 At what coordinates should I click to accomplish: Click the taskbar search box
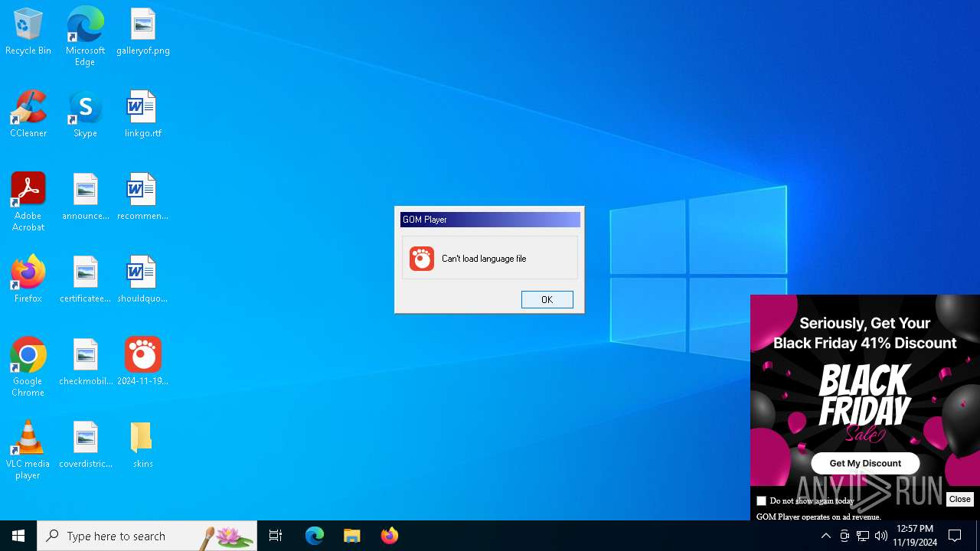pyautogui.click(x=147, y=536)
